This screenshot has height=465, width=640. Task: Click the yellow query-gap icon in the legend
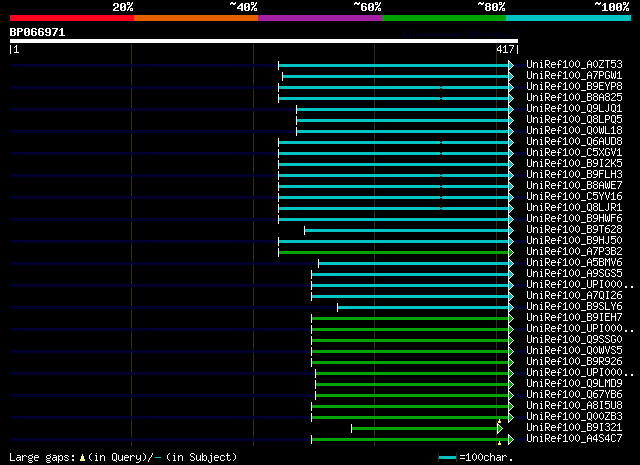82,458
